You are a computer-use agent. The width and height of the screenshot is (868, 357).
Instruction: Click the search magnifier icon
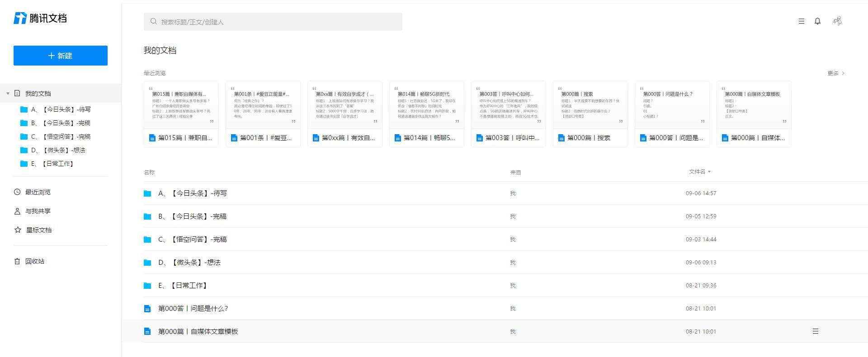pyautogui.click(x=154, y=21)
